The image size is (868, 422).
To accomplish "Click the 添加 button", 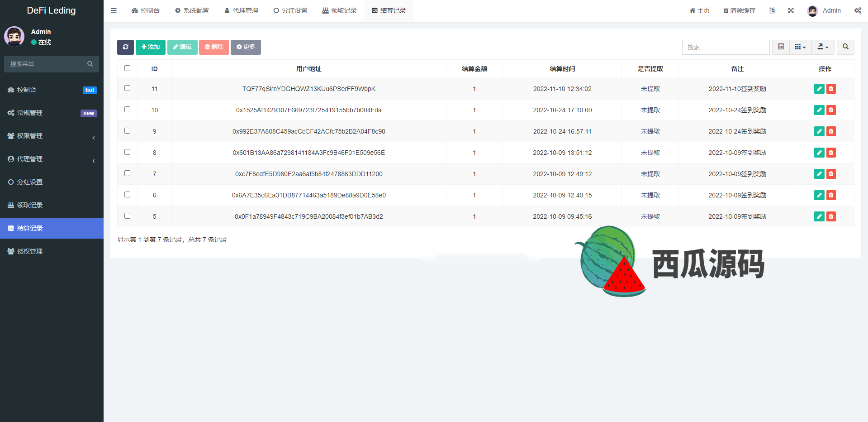I will (151, 47).
